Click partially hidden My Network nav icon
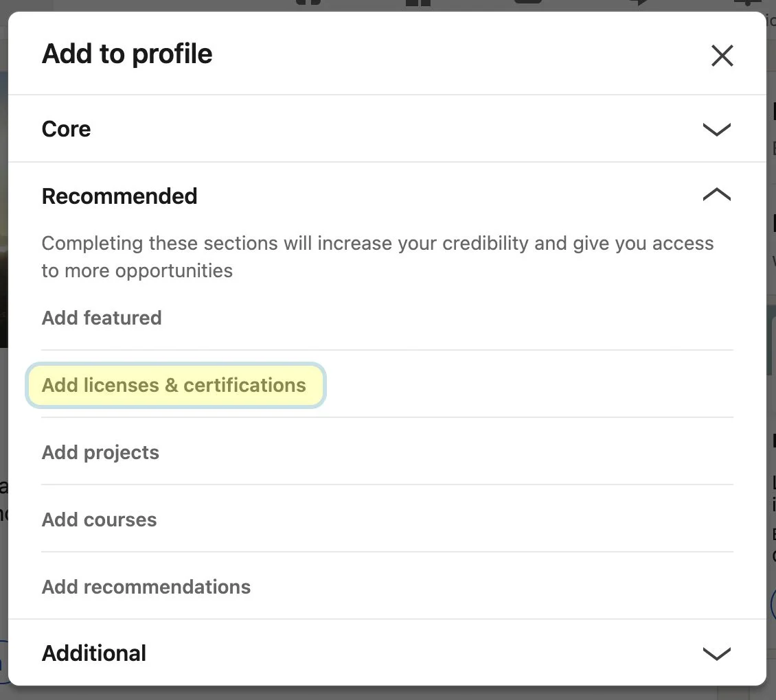Image resolution: width=776 pixels, height=700 pixels. 418,3
